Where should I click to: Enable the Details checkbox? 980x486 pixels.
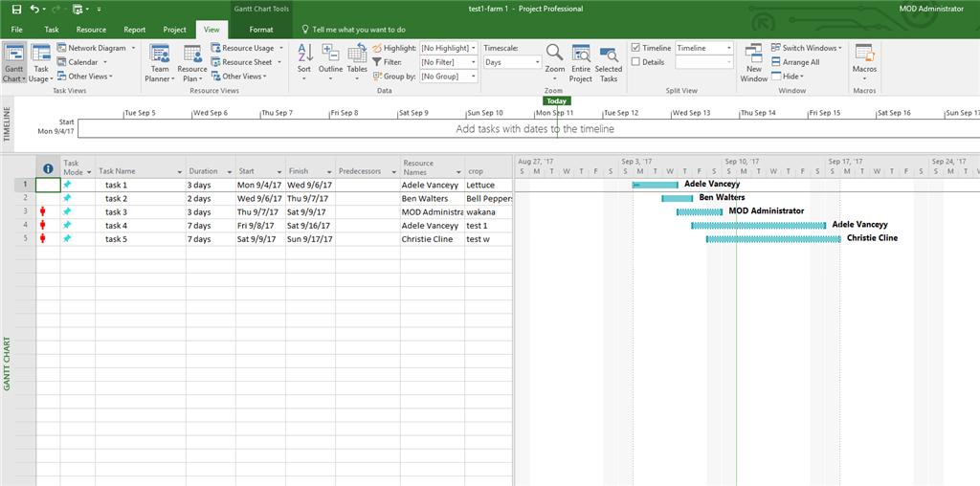[x=635, y=62]
